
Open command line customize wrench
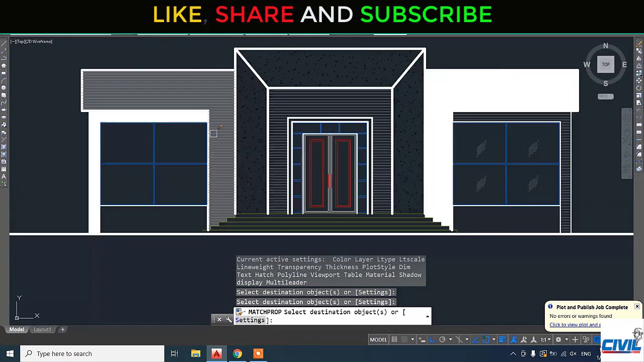[x=229, y=320]
